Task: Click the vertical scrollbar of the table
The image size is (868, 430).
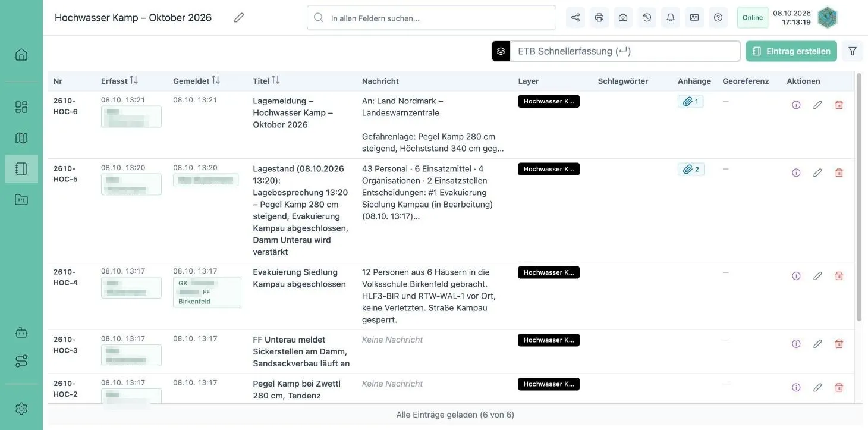Action: [x=858, y=196]
